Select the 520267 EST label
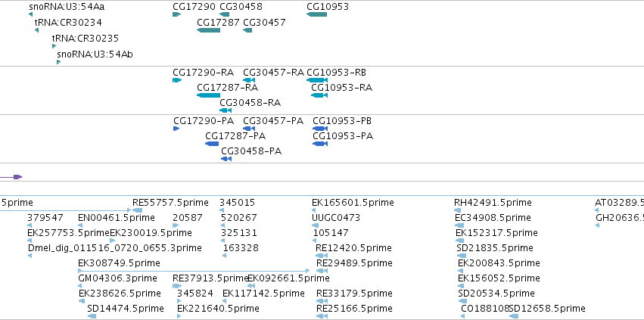 click(x=239, y=217)
